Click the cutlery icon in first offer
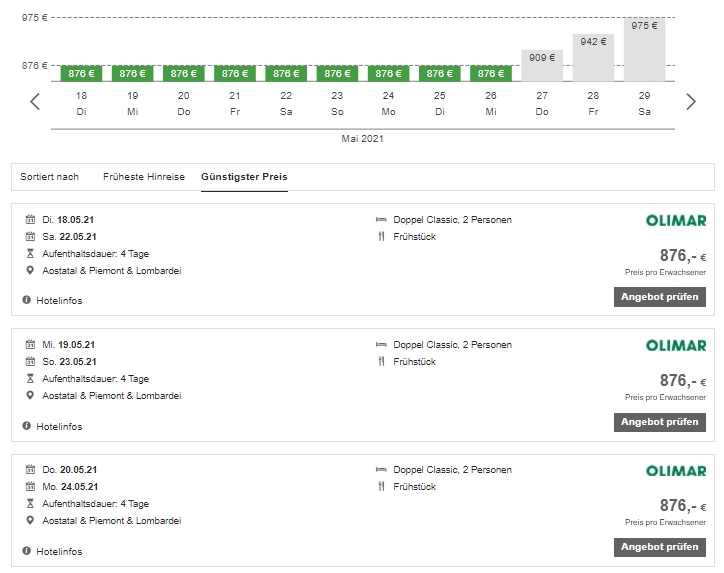Viewport: 724px width, 573px height. 381,236
